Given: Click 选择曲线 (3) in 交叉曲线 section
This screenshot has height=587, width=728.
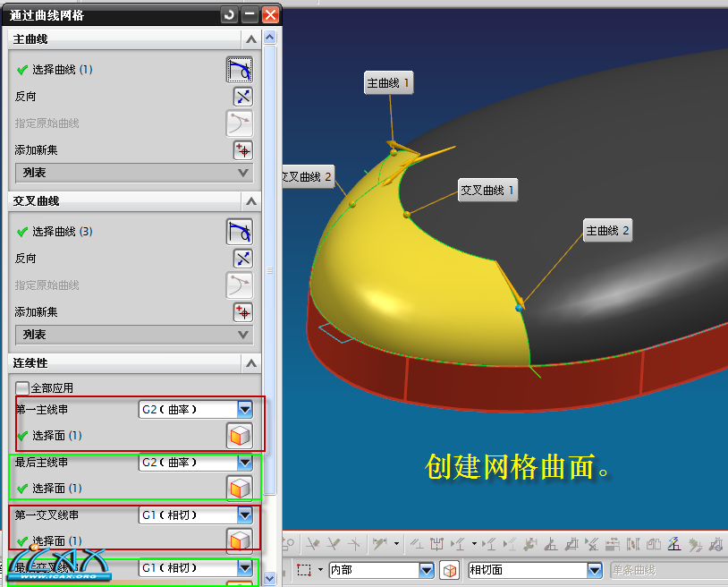Looking at the screenshot, I should (x=63, y=231).
